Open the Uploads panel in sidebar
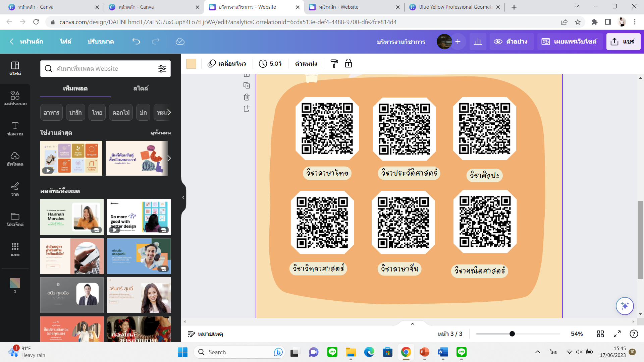The height and width of the screenshot is (362, 644). 15,159
